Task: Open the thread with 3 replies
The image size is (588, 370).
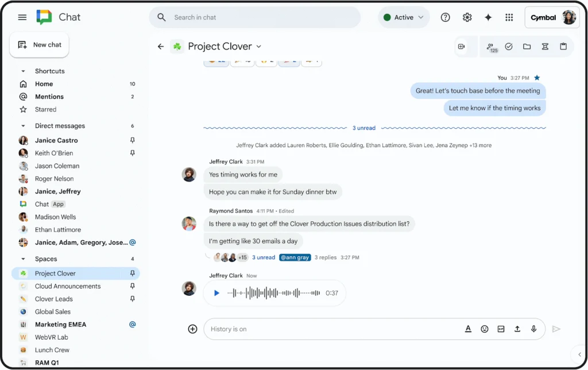Action: [x=326, y=257]
